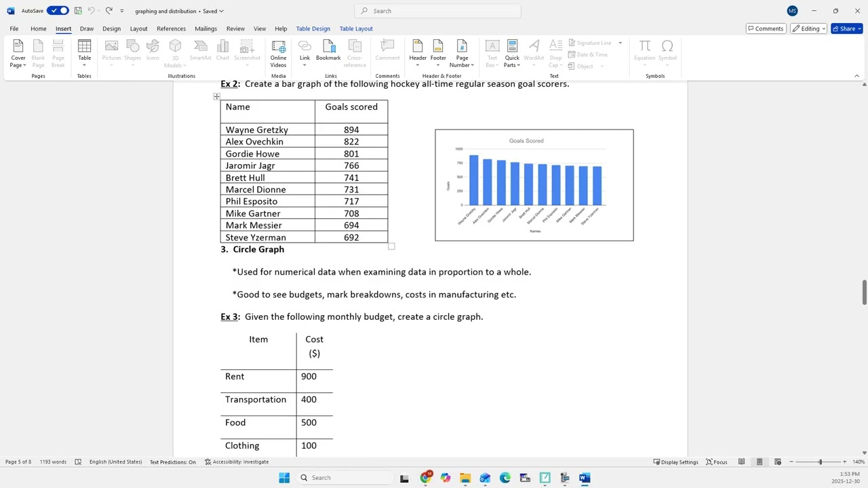Click in the title bar Search box
The height and width of the screenshot is (488, 868).
437,11
